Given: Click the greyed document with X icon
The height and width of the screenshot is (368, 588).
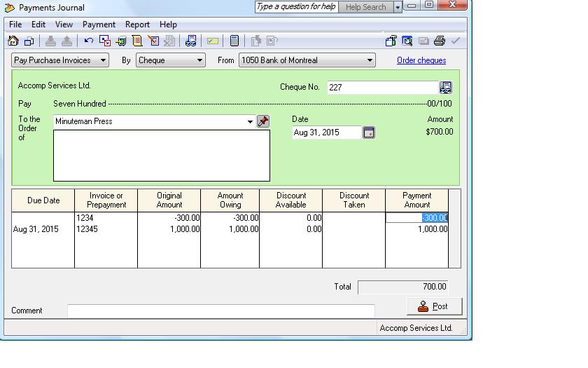Looking at the screenshot, I should (169, 41).
